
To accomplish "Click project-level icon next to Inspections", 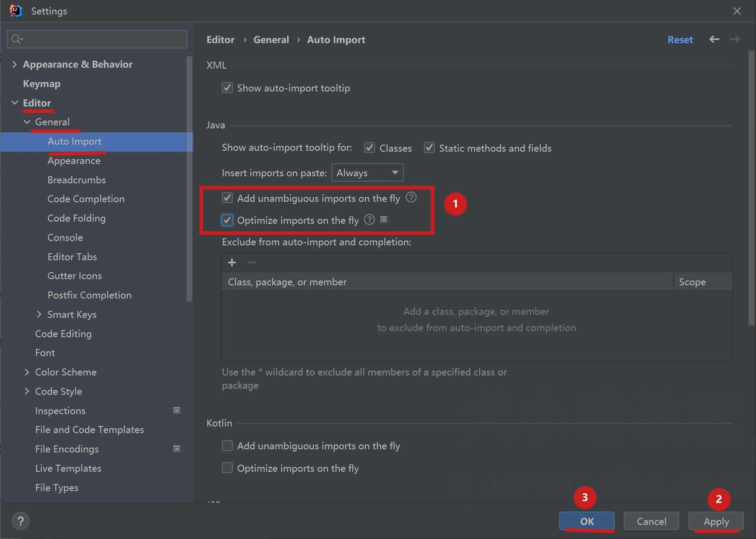I will pyautogui.click(x=177, y=410).
